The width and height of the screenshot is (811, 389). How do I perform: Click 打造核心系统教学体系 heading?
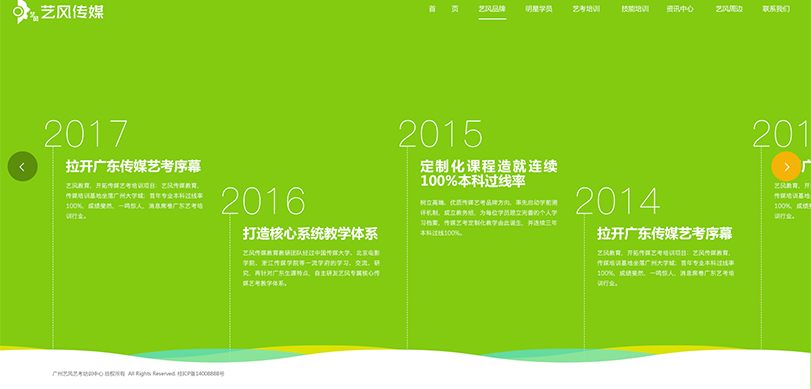click(310, 234)
